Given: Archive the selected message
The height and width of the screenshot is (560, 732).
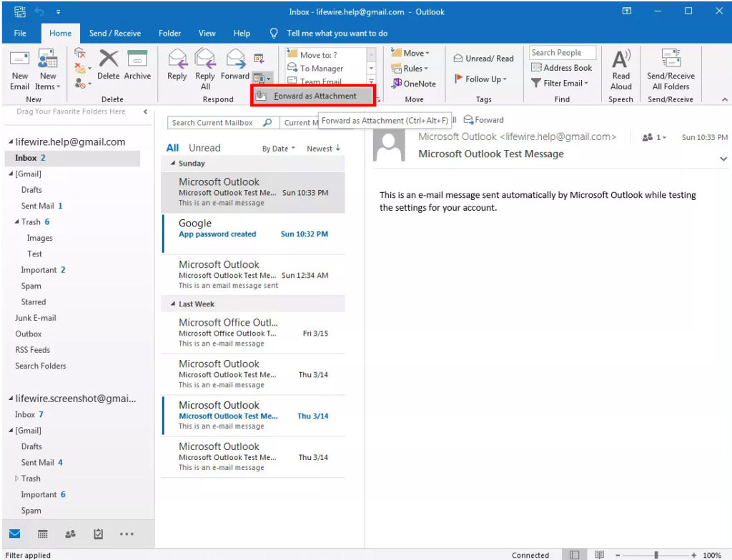Looking at the screenshot, I should pyautogui.click(x=137, y=65).
